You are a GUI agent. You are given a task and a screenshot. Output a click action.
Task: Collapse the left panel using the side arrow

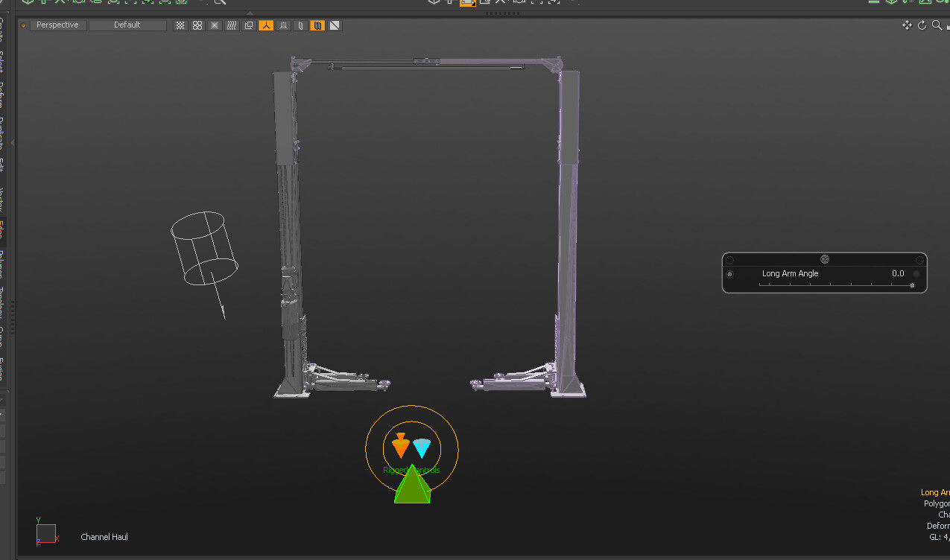point(13,141)
